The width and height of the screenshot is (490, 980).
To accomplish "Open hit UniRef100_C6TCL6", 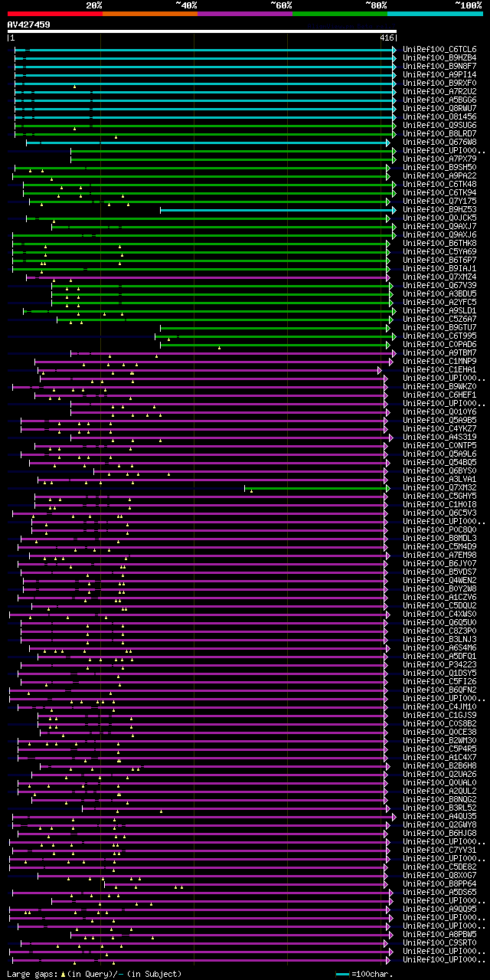I will click(439, 49).
